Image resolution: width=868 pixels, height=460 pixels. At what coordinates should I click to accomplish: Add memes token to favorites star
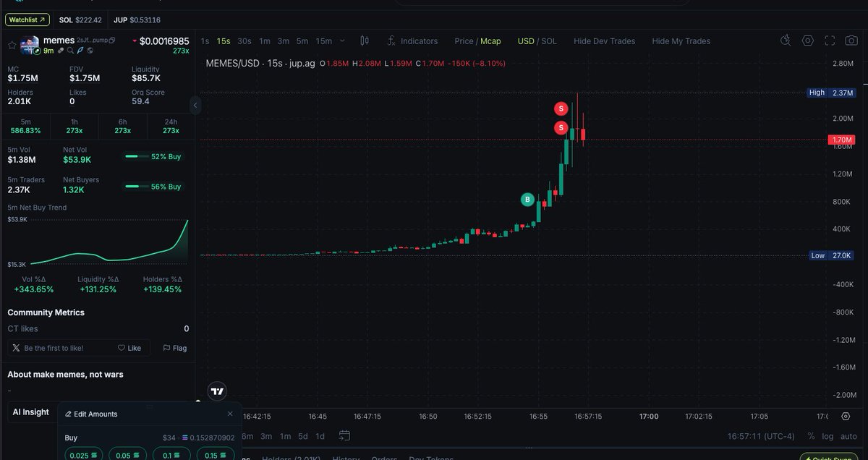[12, 46]
